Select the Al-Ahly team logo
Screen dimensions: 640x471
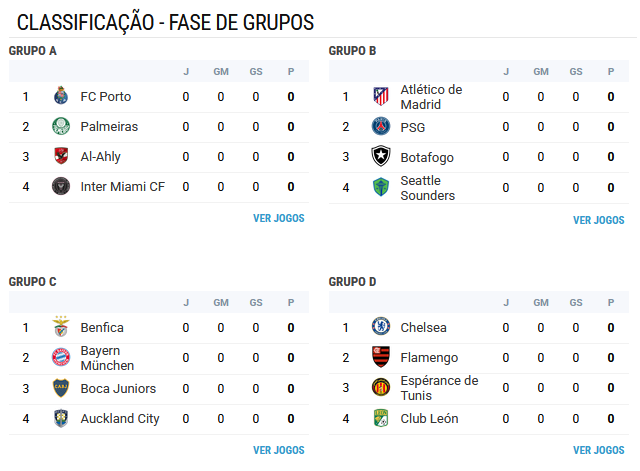(61, 156)
